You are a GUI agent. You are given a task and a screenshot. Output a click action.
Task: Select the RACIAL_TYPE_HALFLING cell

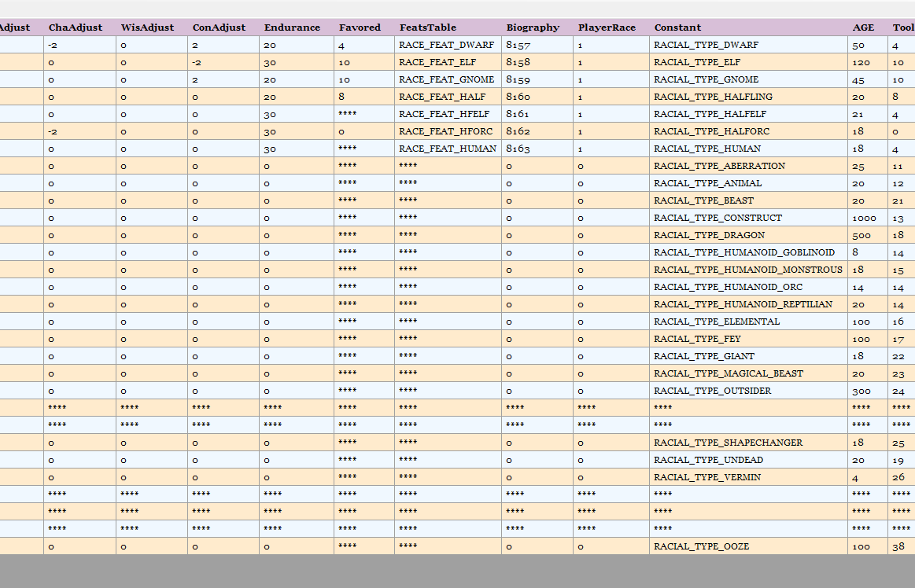713,97
